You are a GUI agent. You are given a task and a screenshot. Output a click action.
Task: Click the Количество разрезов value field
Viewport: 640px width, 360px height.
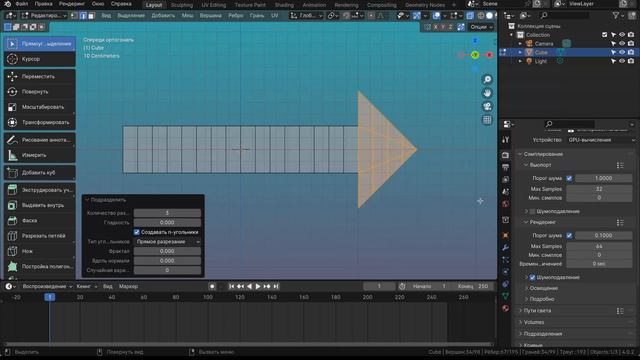click(x=167, y=213)
